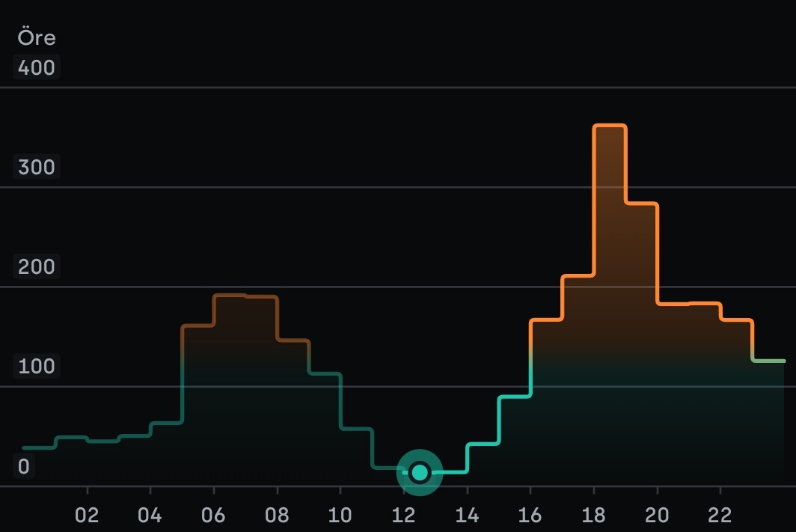The image size is (796, 532).
Task: Click the 16 hour label
Action: tap(530, 516)
